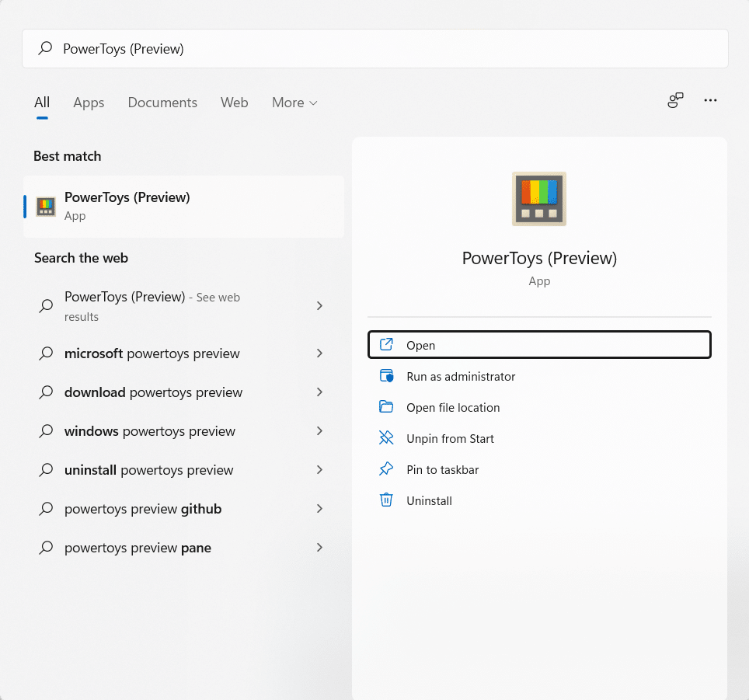Viewport: 749px width, 700px height.
Task: Expand arrow for powertoys preview github
Action: click(319, 509)
